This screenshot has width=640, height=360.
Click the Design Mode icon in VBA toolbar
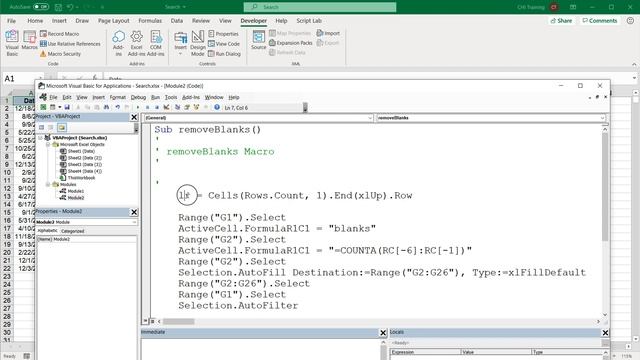coord(167,107)
